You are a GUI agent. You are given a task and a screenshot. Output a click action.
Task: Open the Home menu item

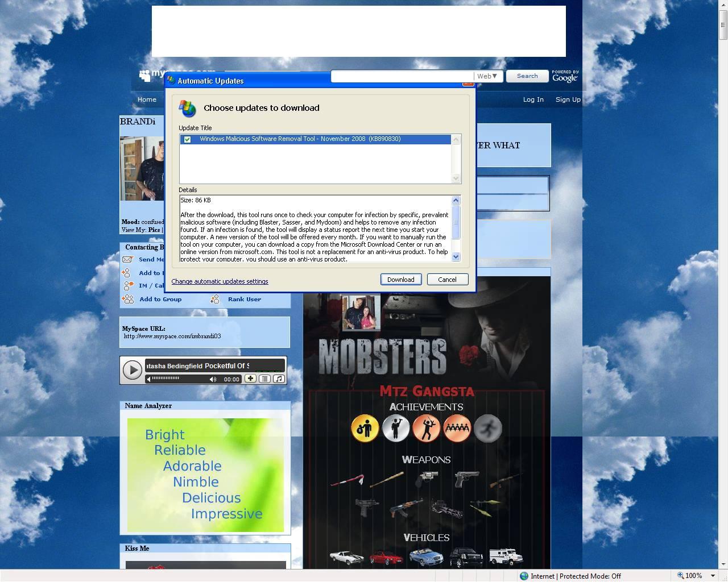(147, 99)
